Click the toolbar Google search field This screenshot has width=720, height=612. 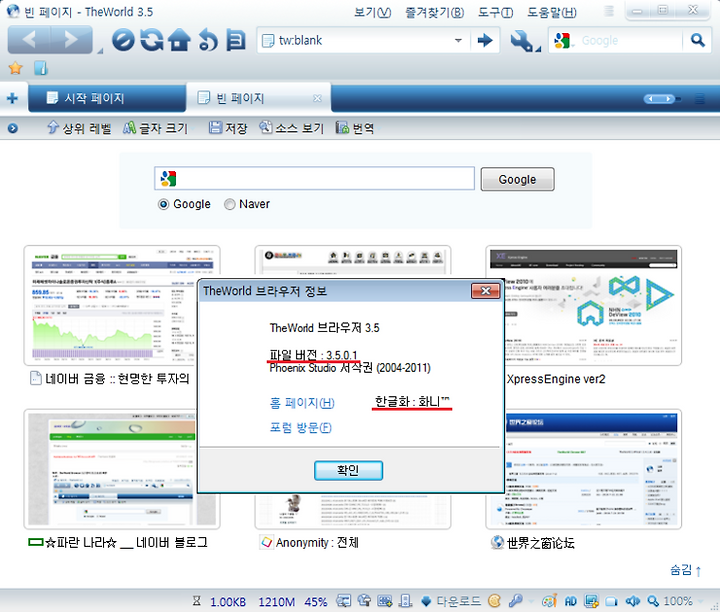pyautogui.click(x=629, y=41)
